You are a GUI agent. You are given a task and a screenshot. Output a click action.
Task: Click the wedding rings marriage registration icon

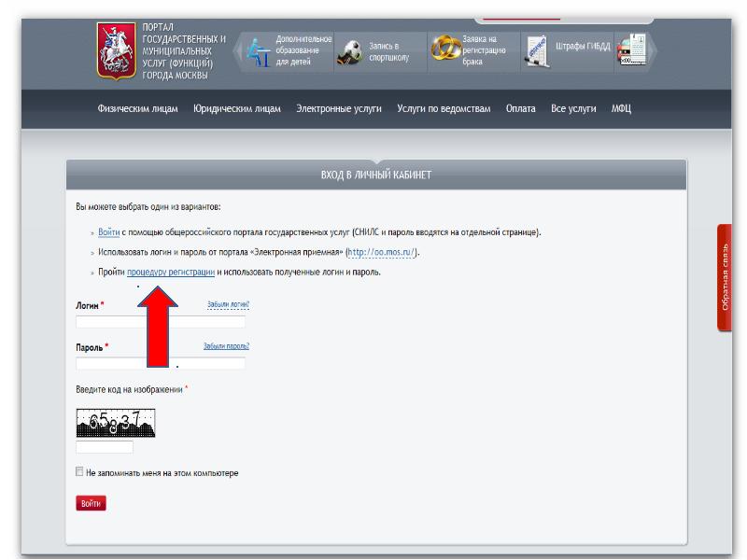coord(444,50)
